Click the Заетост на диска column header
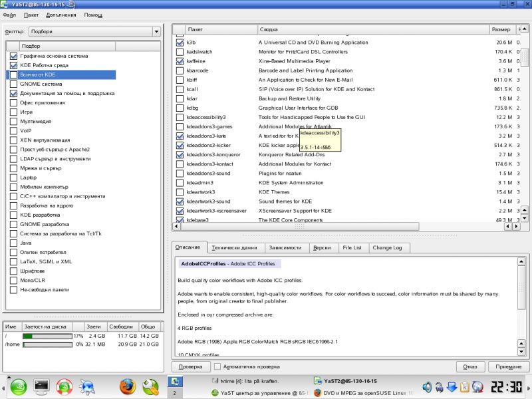Viewport: 532px width, 399px height. coord(47,327)
